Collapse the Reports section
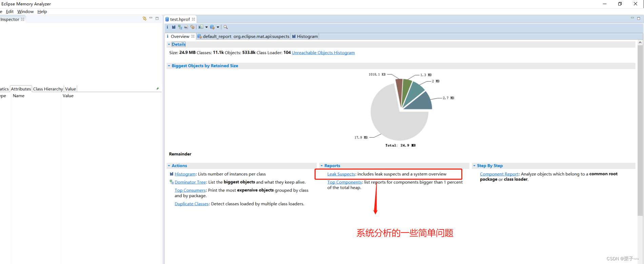The width and height of the screenshot is (644, 264). [322, 166]
